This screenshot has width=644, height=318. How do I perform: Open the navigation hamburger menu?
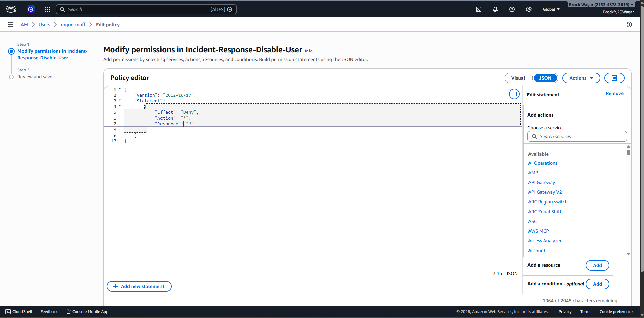[x=10, y=25]
